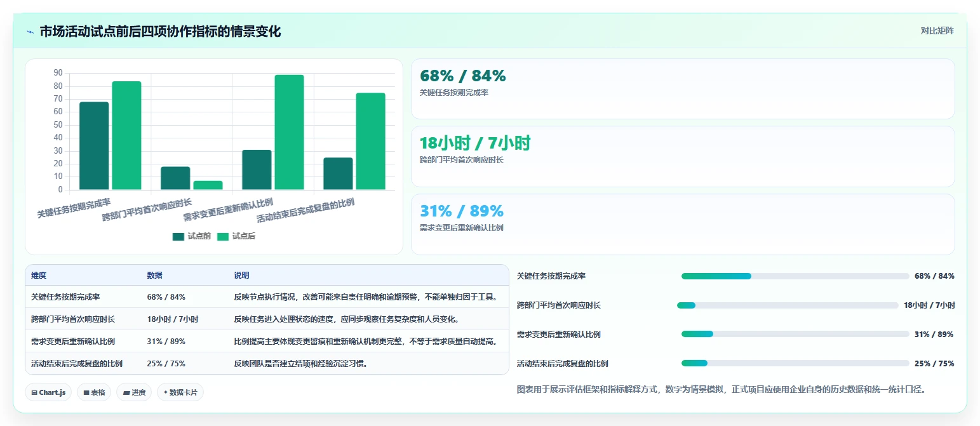Click the 数据卡片 tag chip

click(180, 392)
